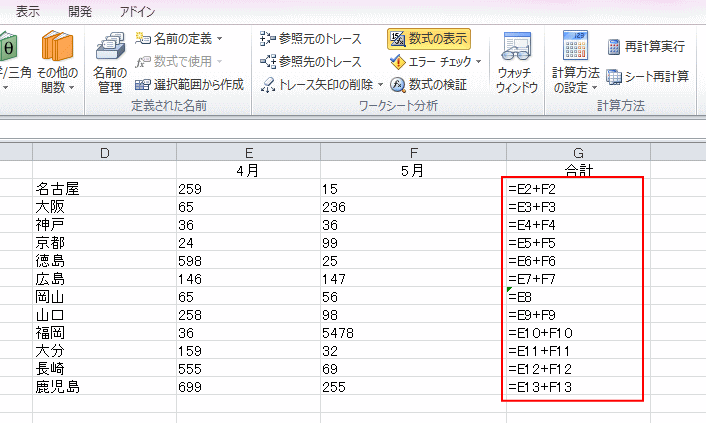Switch to the 表示 ribbon tab
This screenshot has height=423, width=706.
coord(28,12)
